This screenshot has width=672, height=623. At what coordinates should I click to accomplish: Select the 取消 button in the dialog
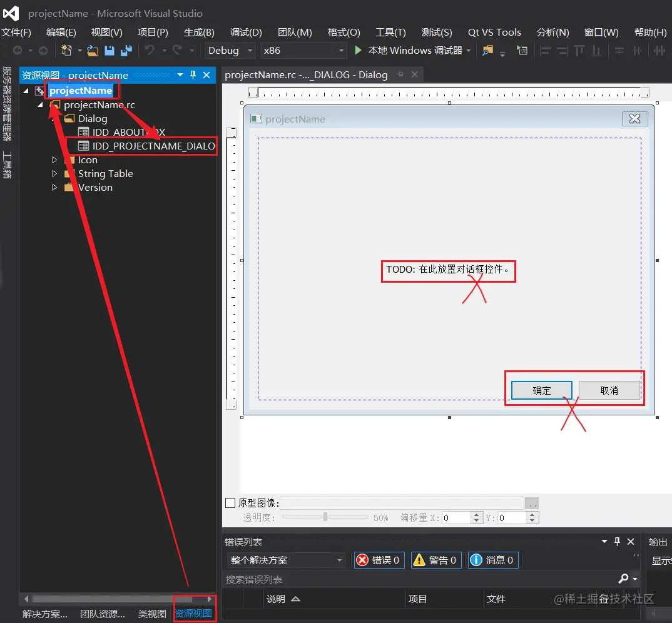click(x=609, y=390)
